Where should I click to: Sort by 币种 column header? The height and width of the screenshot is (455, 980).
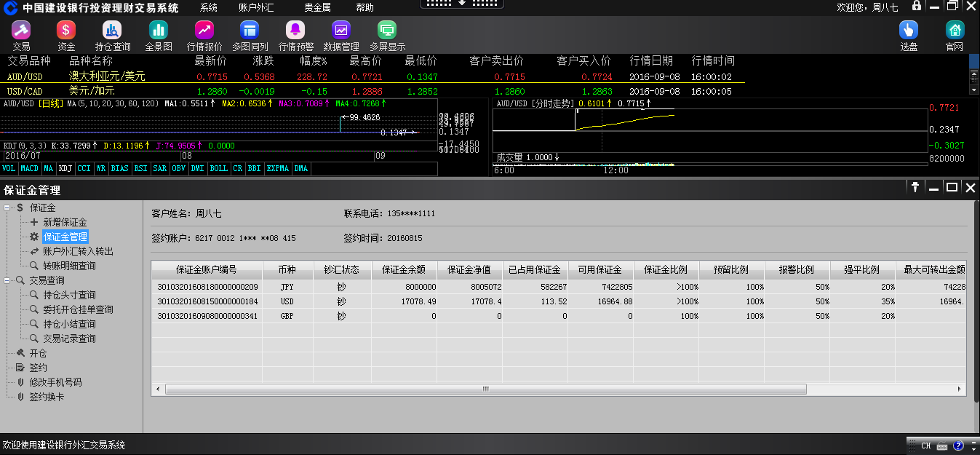(287, 269)
